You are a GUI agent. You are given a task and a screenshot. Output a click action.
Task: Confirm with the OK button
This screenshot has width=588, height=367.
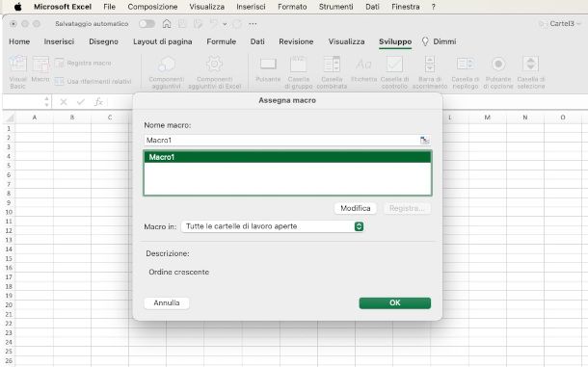click(x=395, y=302)
